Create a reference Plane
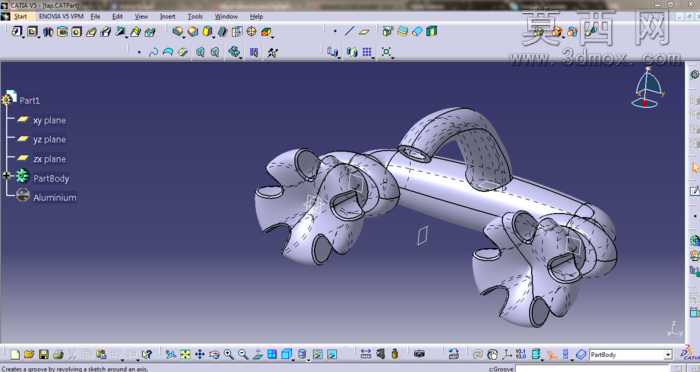The width and height of the screenshot is (700, 372). 364,31
